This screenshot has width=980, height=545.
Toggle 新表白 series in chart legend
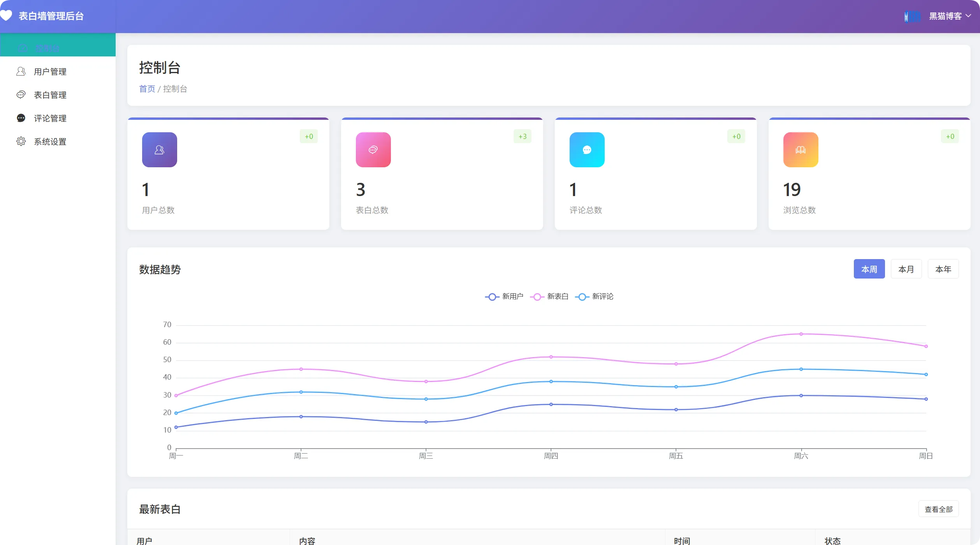click(x=549, y=296)
